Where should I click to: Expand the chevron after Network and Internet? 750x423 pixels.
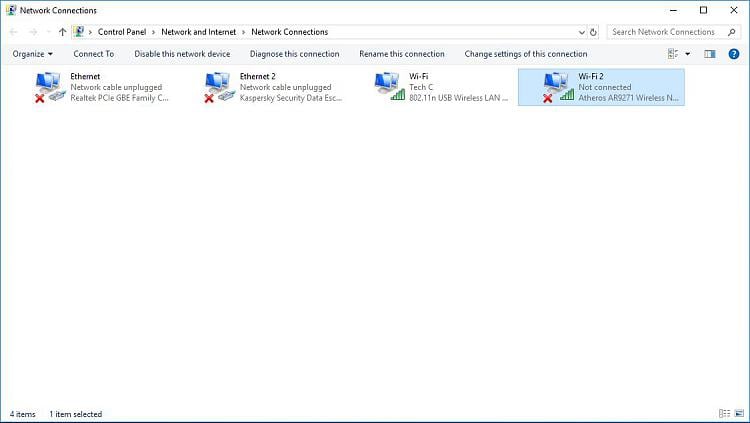[243, 32]
